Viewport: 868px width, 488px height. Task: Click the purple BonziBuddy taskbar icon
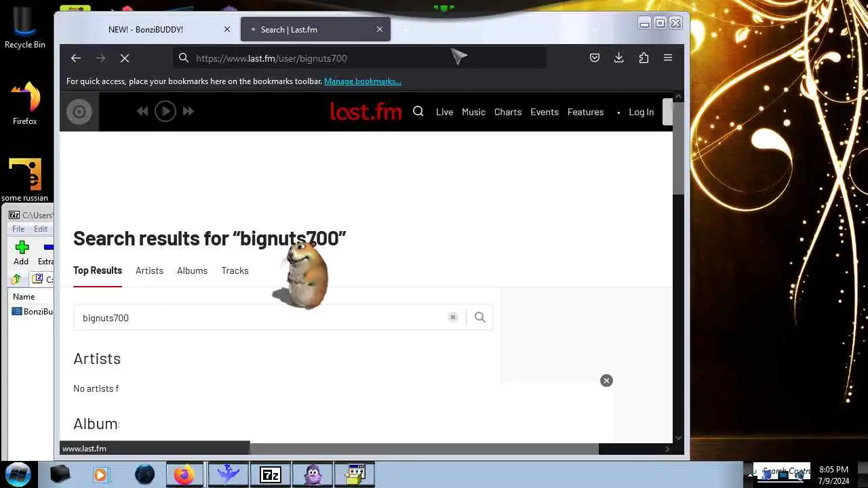click(x=313, y=474)
